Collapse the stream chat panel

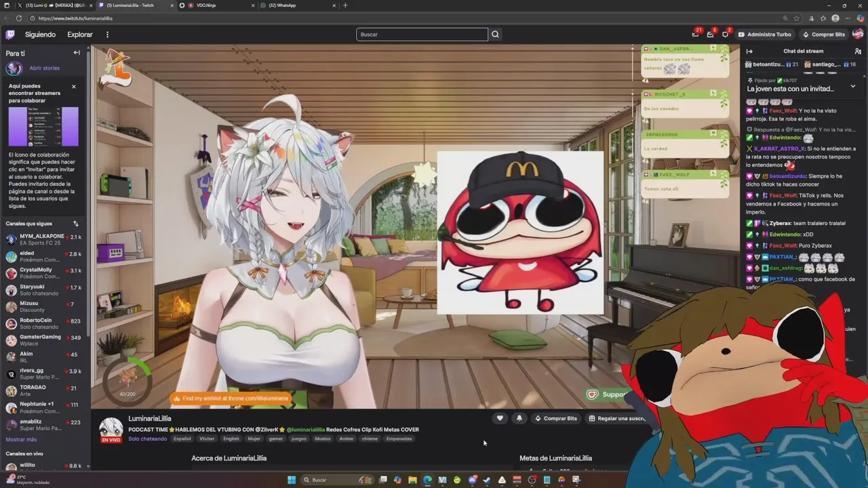(x=749, y=51)
